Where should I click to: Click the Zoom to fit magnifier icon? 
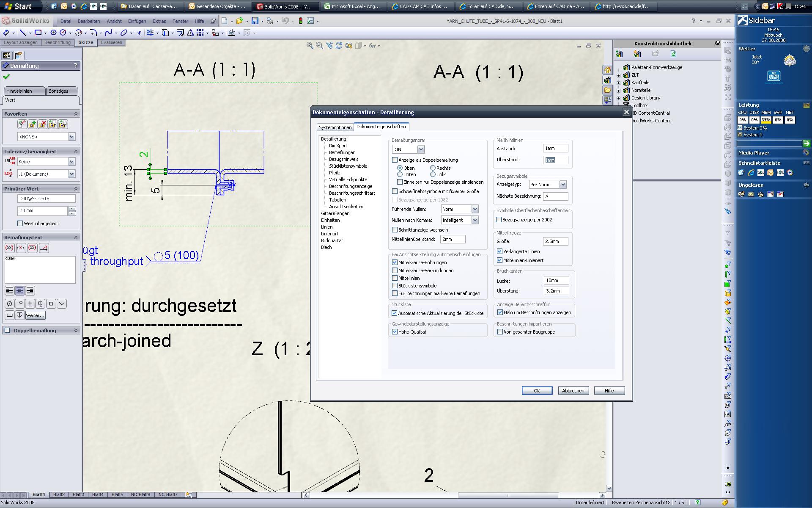(x=310, y=45)
